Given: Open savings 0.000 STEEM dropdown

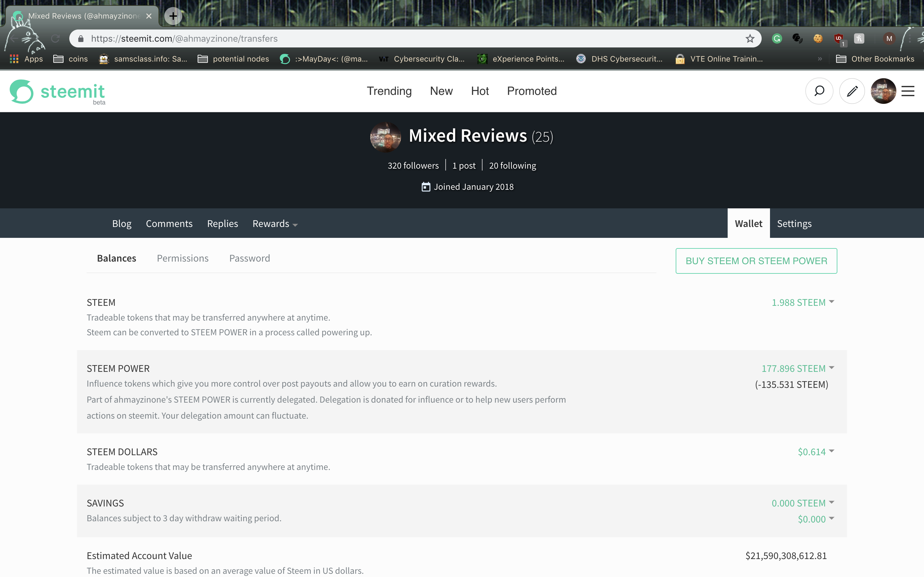Looking at the screenshot, I should (803, 503).
